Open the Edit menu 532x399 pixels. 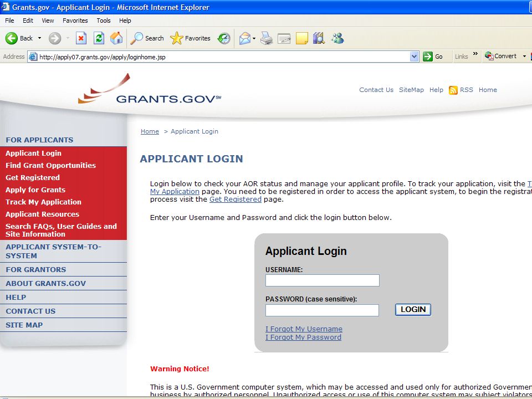(28, 21)
